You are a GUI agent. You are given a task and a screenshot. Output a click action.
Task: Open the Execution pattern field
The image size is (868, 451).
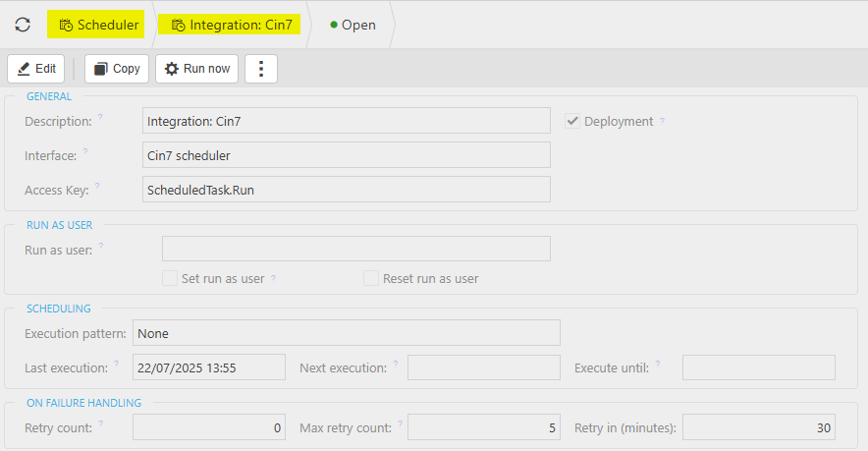pos(346,333)
